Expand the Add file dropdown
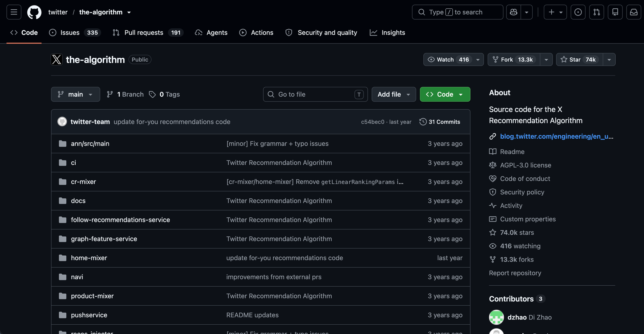Viewport: 644px width, 334px height. pyautogui.click(x=394, y=94)
